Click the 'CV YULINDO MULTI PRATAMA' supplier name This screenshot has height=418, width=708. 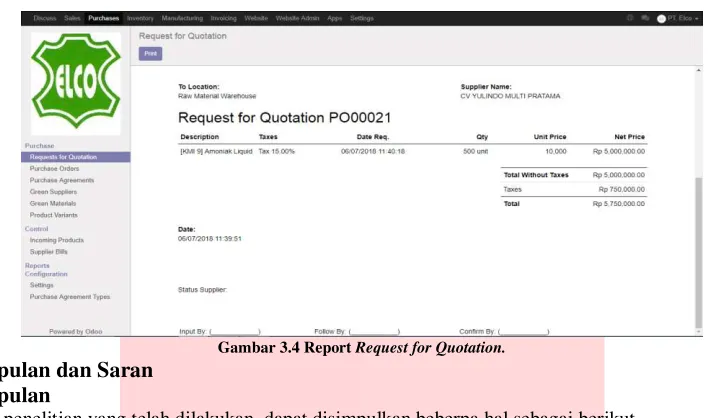coord(510,96)
